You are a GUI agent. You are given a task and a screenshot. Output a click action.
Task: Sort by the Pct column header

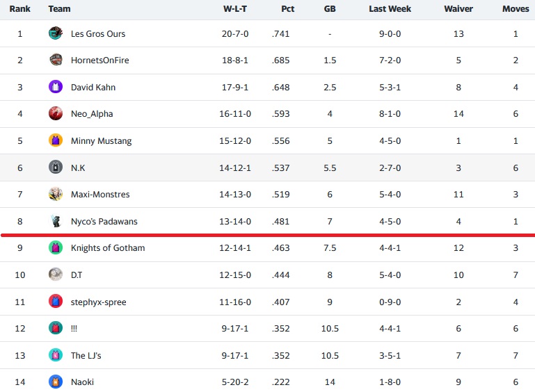pyautogui.click(x=287, y=9)
